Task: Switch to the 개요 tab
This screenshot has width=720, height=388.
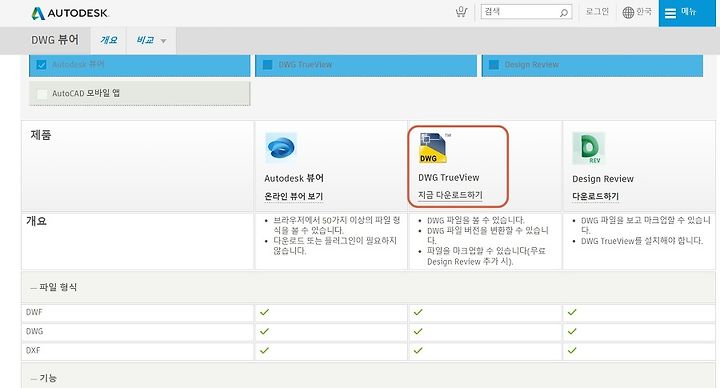Action: click(x=108, y=40)
